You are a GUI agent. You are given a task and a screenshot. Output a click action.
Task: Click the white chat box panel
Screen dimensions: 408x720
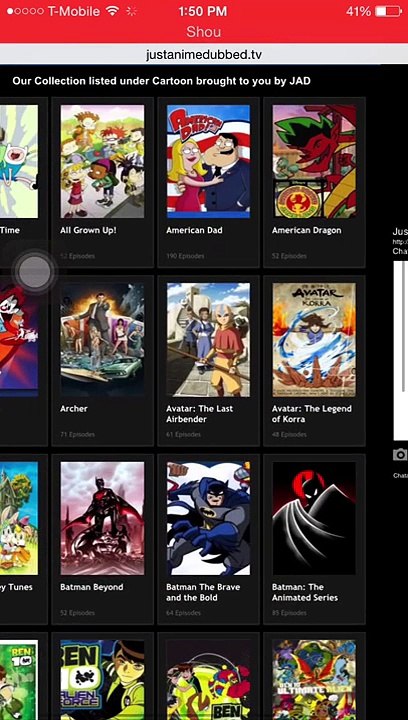click(401, 350)
